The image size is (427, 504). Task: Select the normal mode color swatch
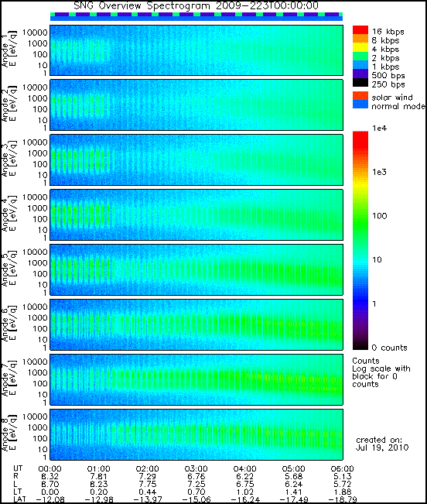pos(360,105)
